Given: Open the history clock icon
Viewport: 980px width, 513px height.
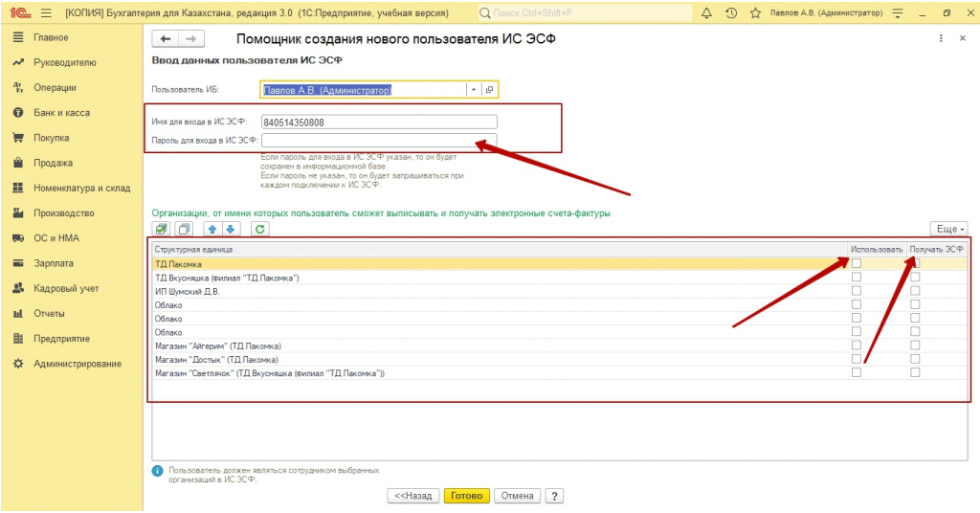Looking at the screenshot, I should pyautogui.click(x=731, y=13).
